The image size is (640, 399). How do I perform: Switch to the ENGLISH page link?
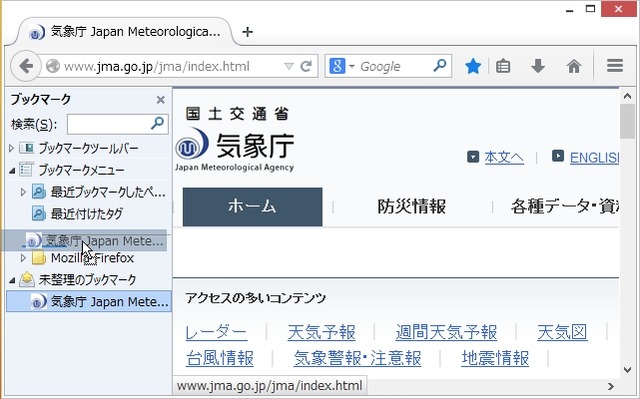coord(595,157)
